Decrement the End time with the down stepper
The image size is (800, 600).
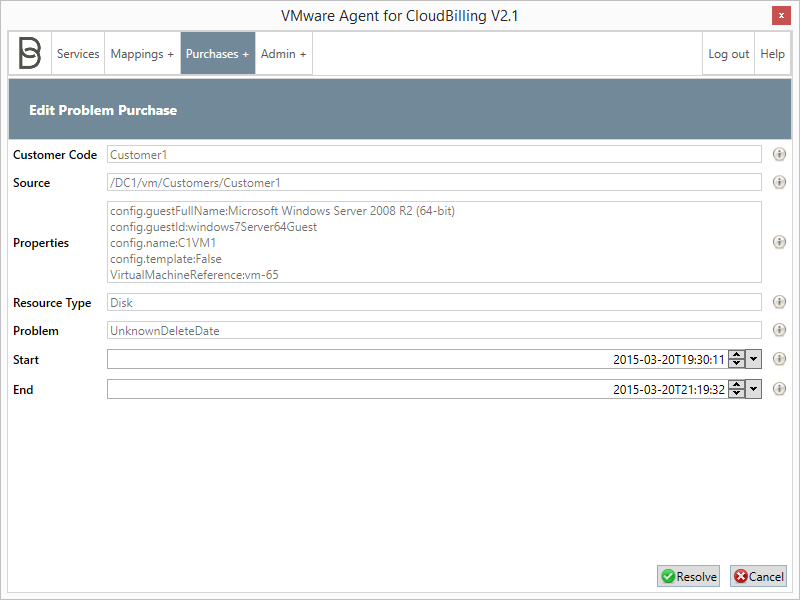pyautogui.click(x=737, y=393)
